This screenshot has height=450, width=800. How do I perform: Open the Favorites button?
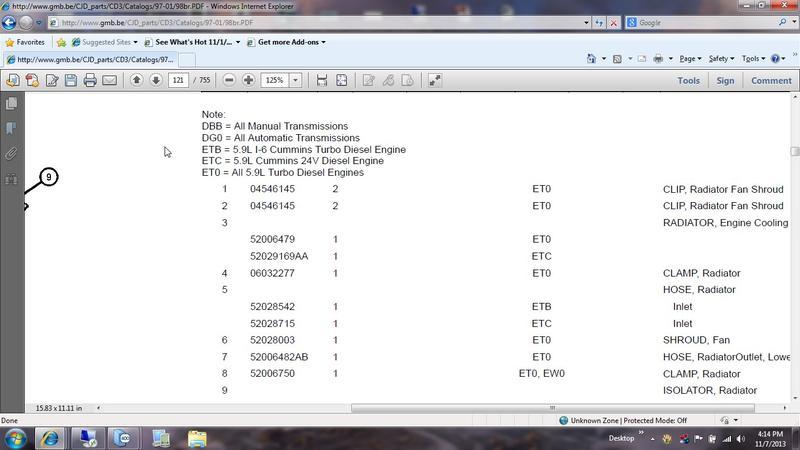click(24, 42)
